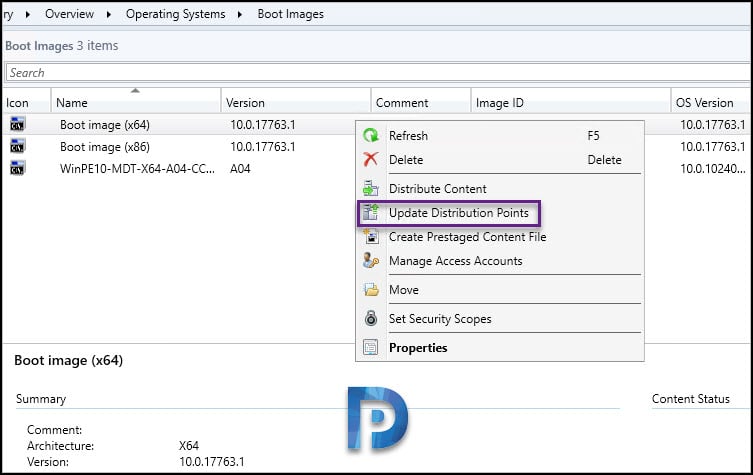Select the Boot image (x86) row icon
The height and width of the screenshot is (475, 753).
pos(17,146)
